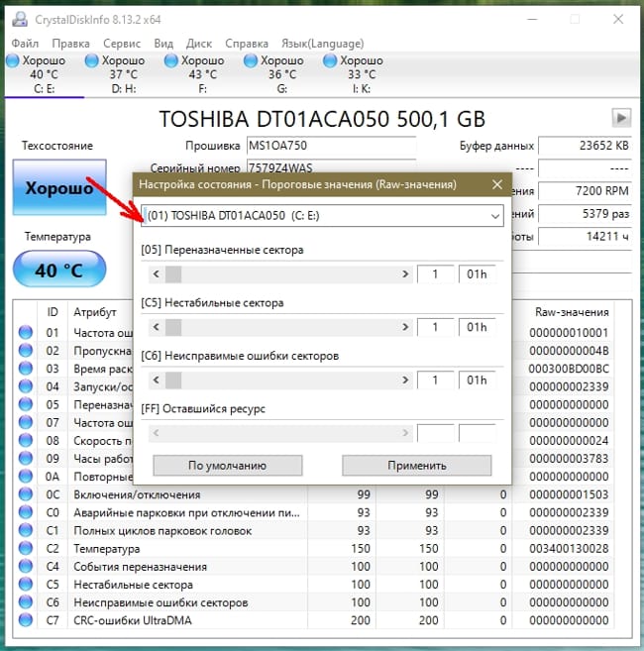The width and height of the screenshot is (644, 651).
Task: Click the Хорошо health status button
Action: 59,187
